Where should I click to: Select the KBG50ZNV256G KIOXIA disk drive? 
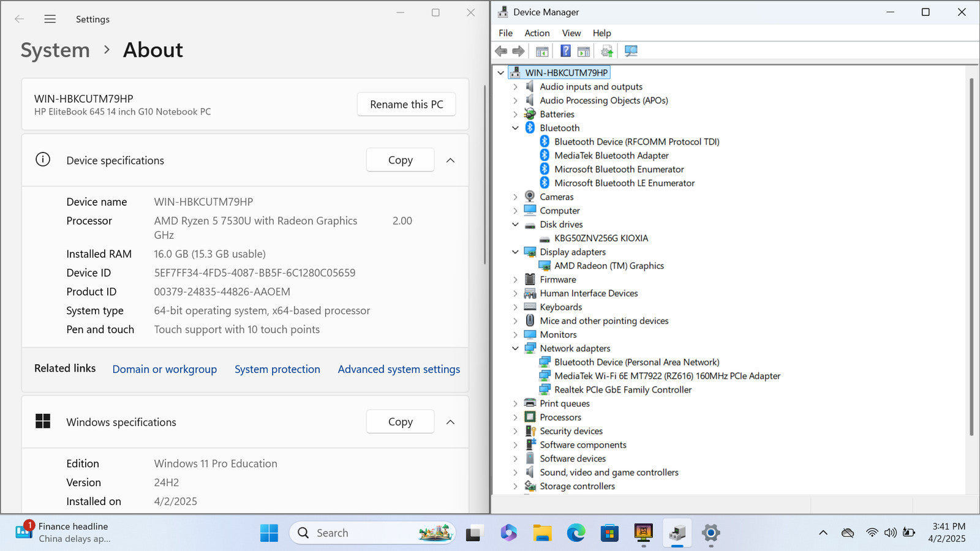click(x=600, y=238)
